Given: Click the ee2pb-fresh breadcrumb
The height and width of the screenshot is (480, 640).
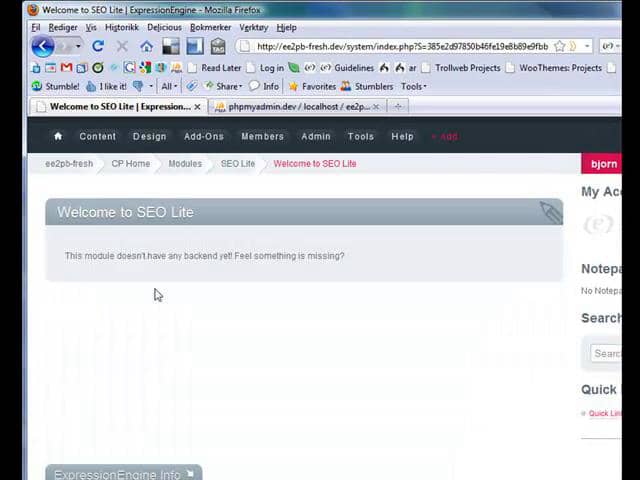Looking at the screenshot, I should tap(69, 164).
